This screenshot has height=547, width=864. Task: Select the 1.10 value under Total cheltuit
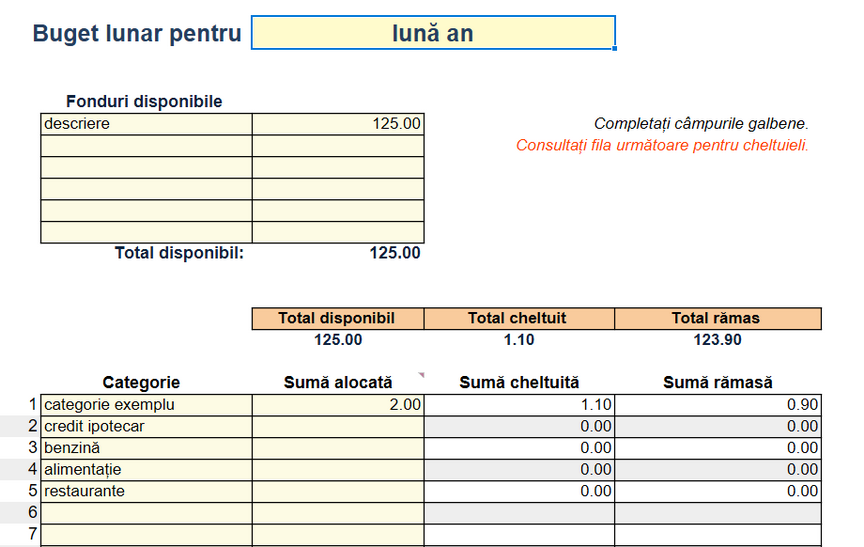518,340
